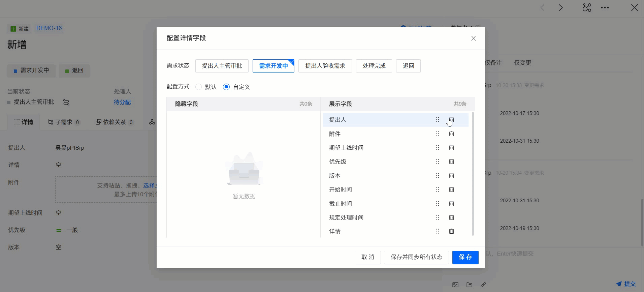Open DEMO-16 issue link

[x=49, y=28]
